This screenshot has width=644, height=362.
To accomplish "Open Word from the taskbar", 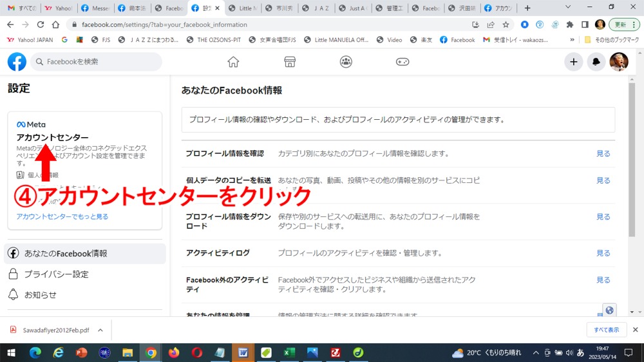I will click(x=243, y=352).
